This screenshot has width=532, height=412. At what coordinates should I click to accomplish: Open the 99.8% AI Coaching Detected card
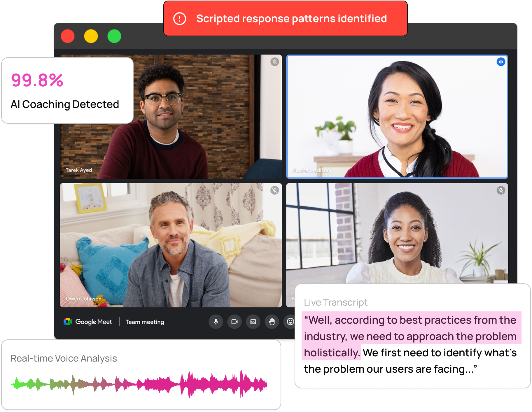click(67, 90)
